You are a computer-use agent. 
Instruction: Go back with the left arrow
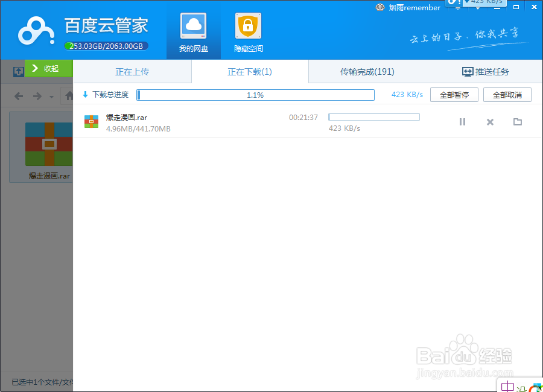[x=19, y=96]
